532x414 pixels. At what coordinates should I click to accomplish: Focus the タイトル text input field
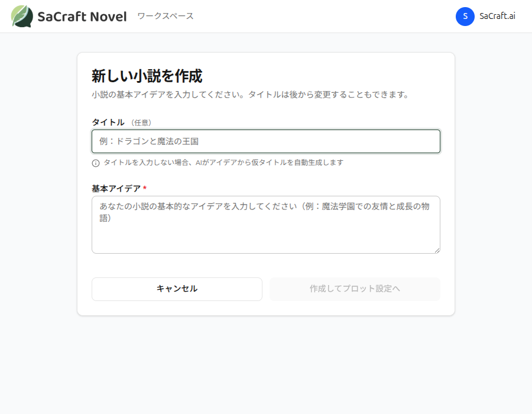pos(265,141)
